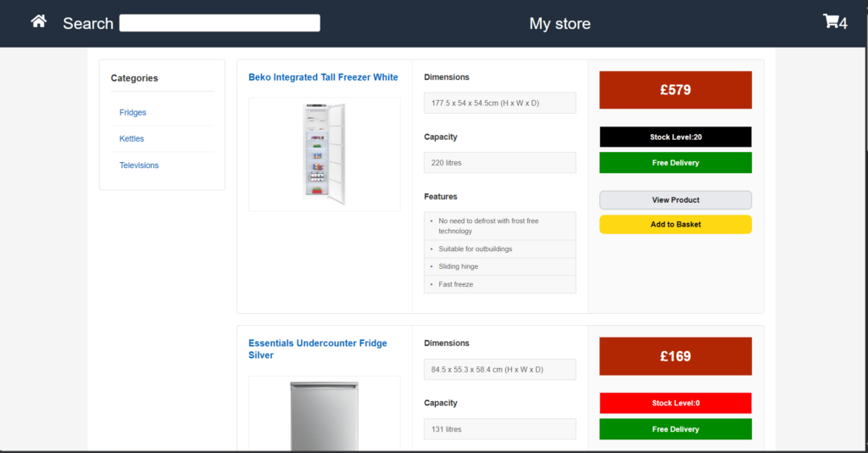868x453 pixels.
Task: Open Essentials Undercounter Fridge Silver link
Action: 318,349
